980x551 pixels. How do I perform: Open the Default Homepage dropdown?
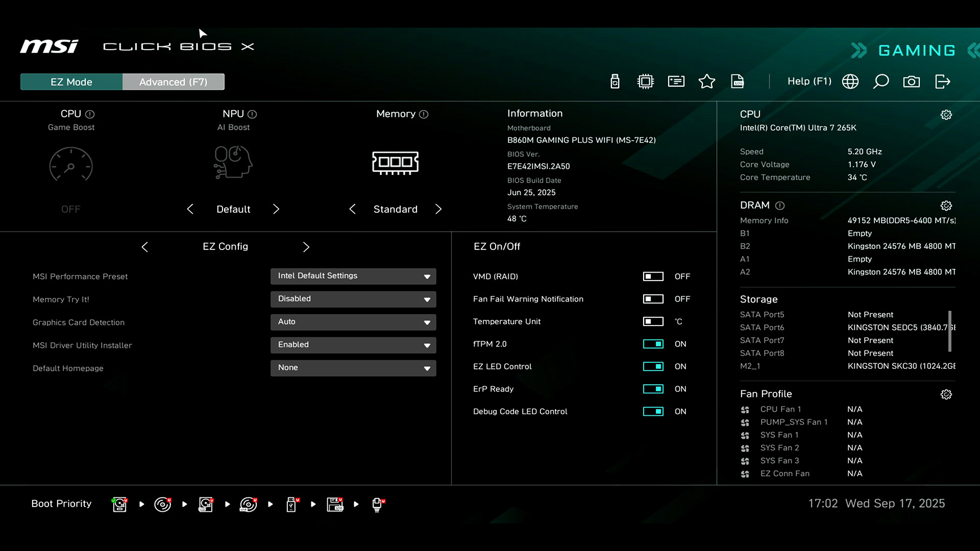353,368
